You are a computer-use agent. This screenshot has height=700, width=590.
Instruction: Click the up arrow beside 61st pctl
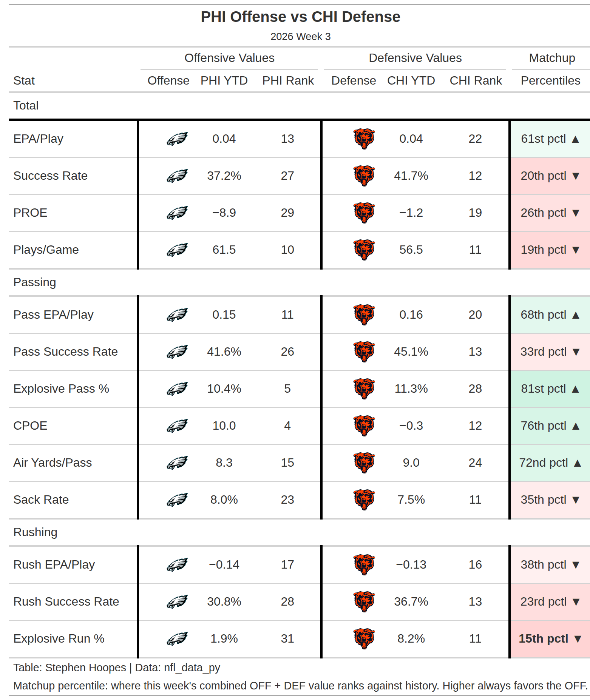click(x=575, y=139)
